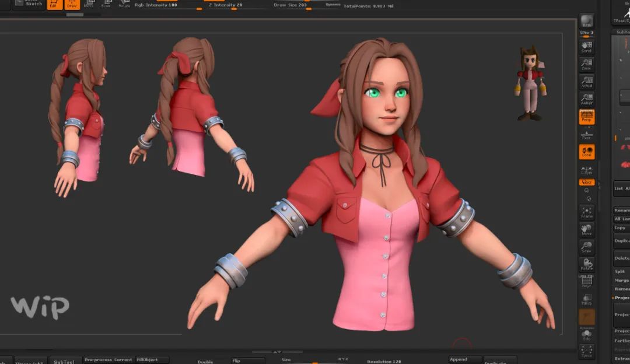
Task: Toggle the Flip option at bottom
Action: (248, 360)
